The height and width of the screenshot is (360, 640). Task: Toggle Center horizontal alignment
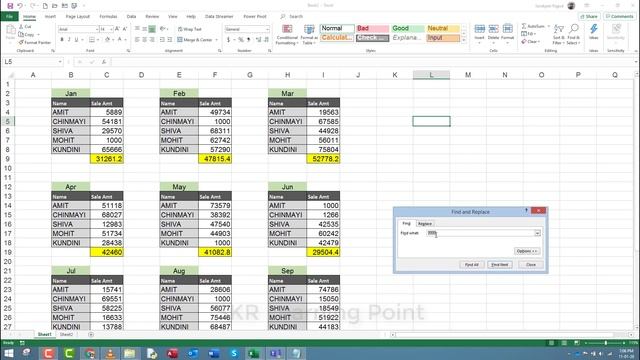pyautogui.click(x=144, y=40)
